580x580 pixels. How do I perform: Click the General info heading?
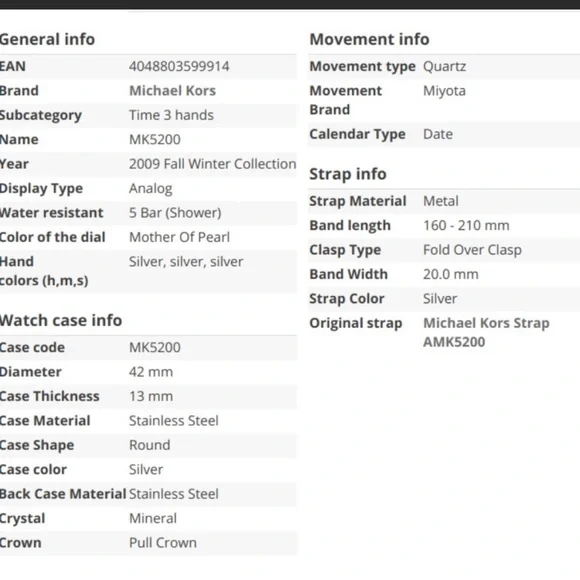click(47, 39)
